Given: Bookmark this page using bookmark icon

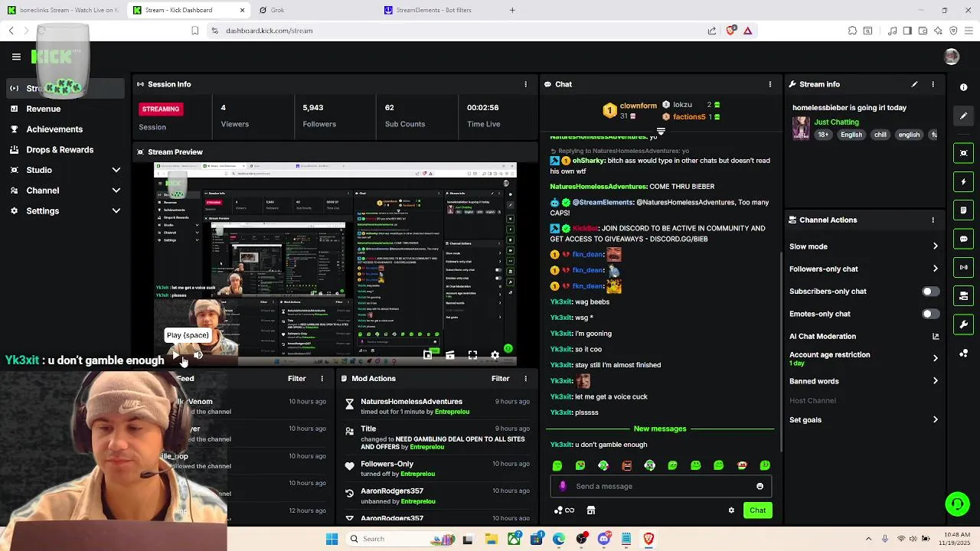Looking at the screenshot, I should tap(194, 31).
